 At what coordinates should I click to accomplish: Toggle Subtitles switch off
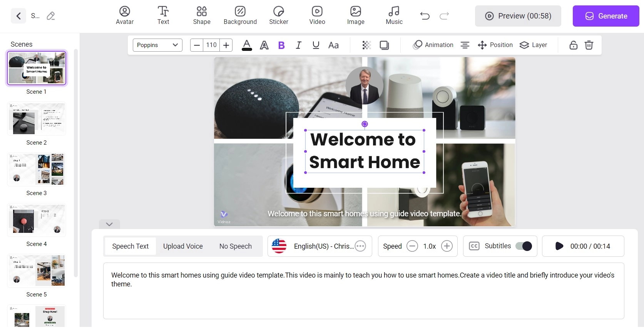[x=524, y=246]
